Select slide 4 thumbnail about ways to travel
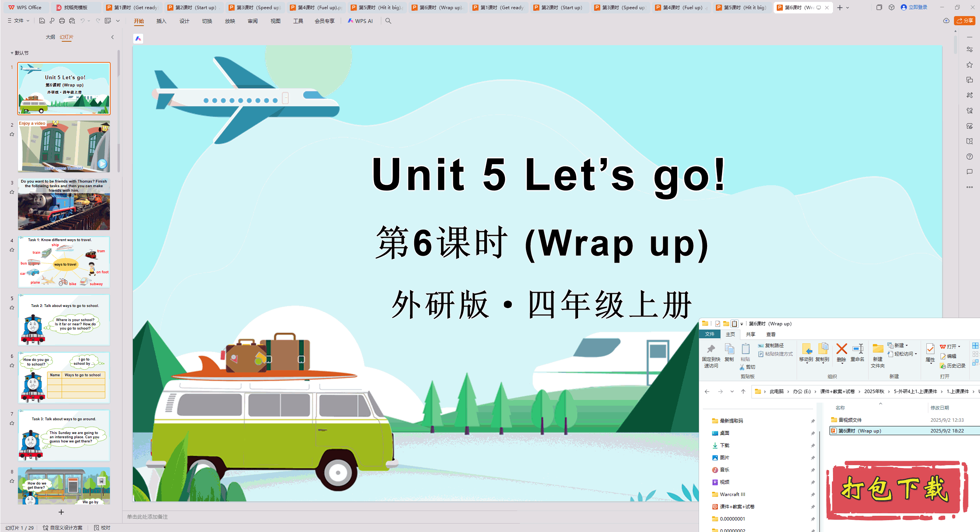Screen dimensions: 980x532 pyautogui.click(x=64, y=262)
